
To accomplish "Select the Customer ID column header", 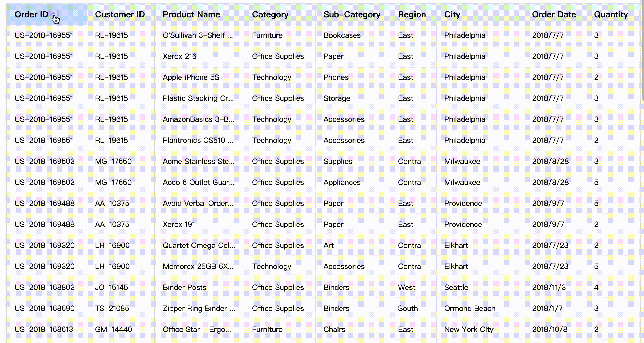I will [120, 14].
